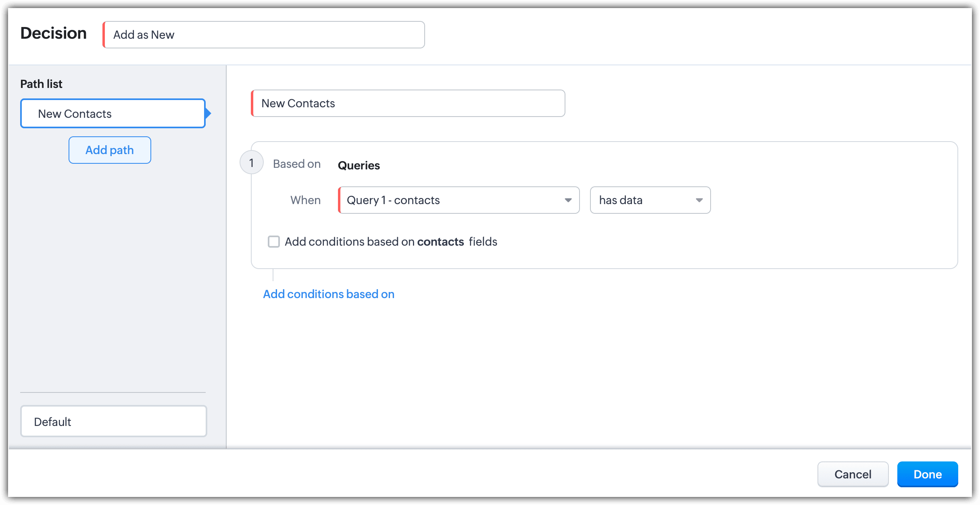Click the 'Add conditions based on contacts fields' label

[x=390, y=242]
